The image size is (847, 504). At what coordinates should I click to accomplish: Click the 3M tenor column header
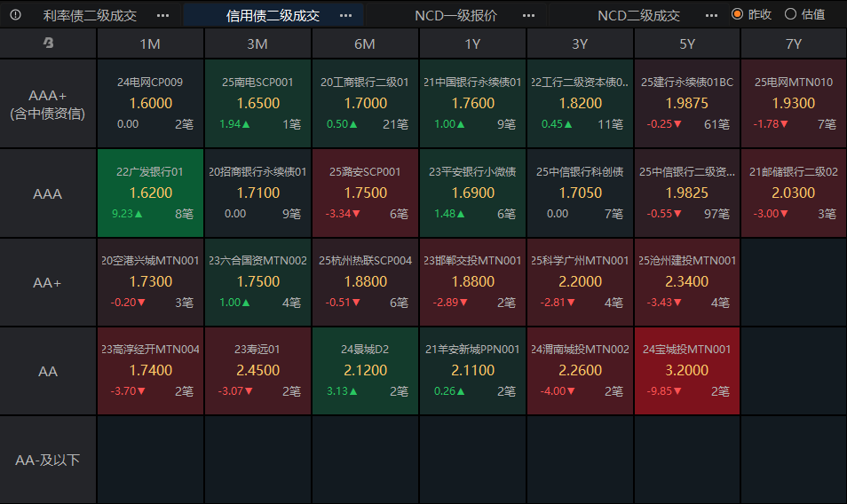point(257,43)
